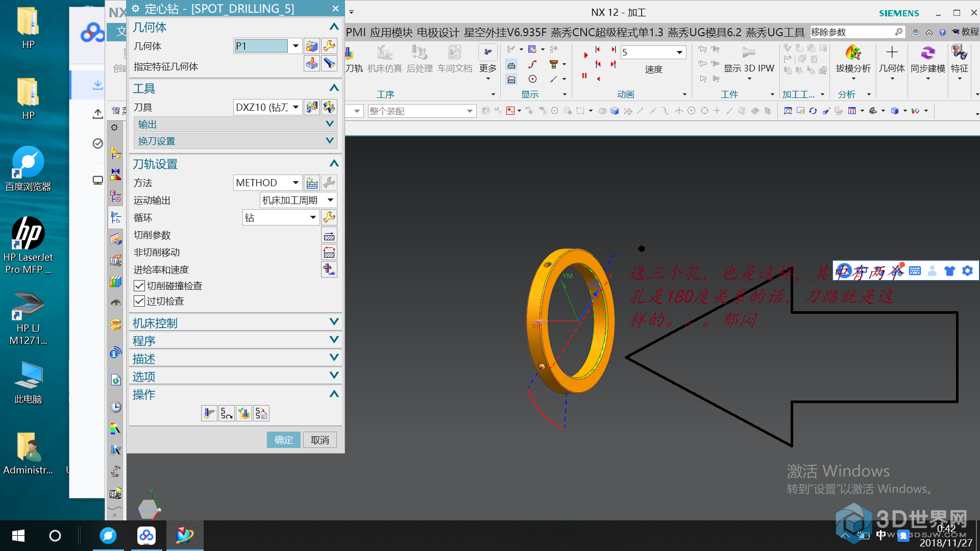
Task: Click the new method icon beside METHOD
Action: (x=312, y=183)
